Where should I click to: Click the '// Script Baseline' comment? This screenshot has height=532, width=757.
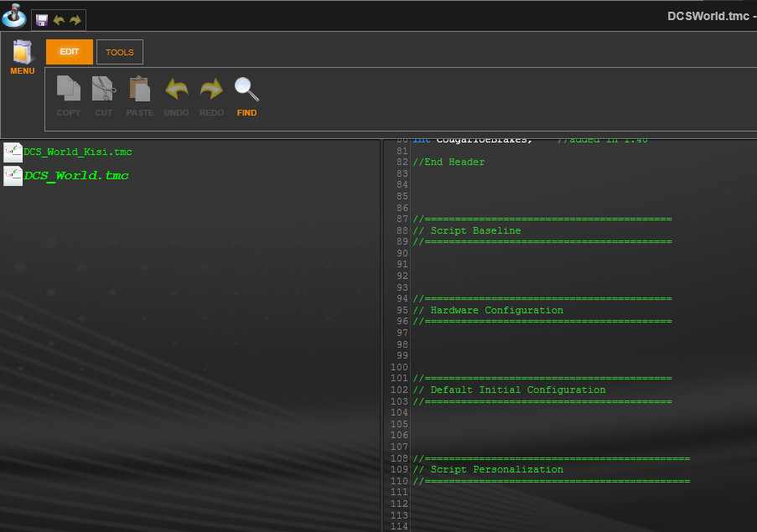pyautogui.click(x=467, y=230)
